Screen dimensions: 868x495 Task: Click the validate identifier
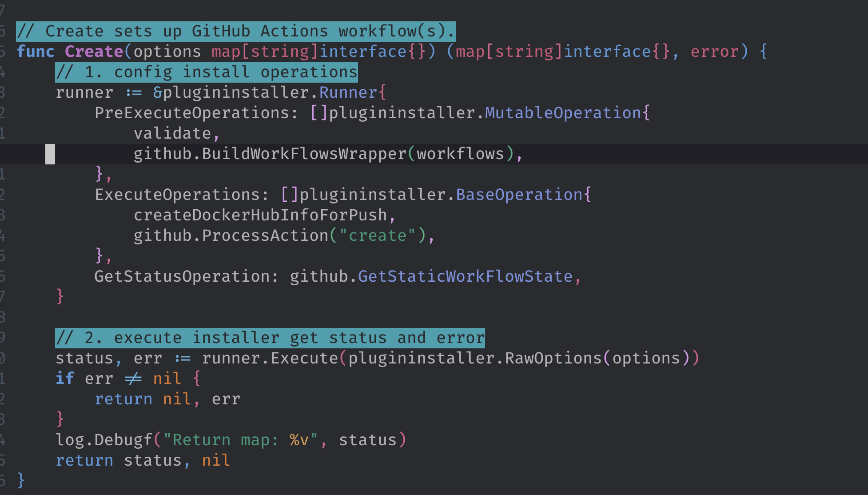click(x=172, y=133)
